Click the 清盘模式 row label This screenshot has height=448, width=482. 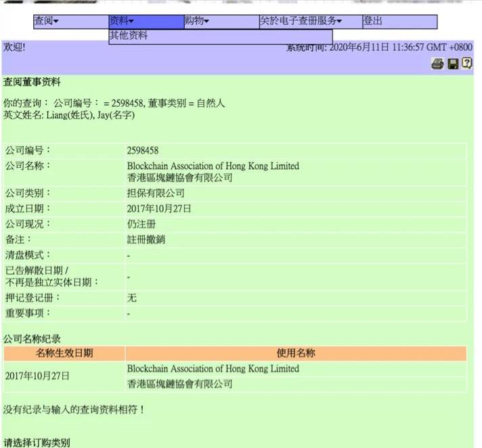(x=28, y=255)
